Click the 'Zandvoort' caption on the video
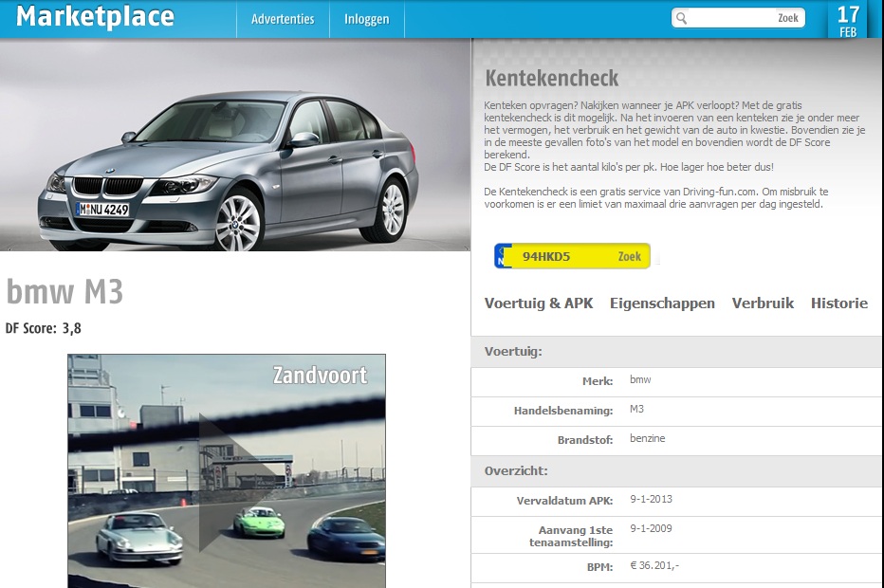This screenshot has height=588, width=884. click(321, 376)
